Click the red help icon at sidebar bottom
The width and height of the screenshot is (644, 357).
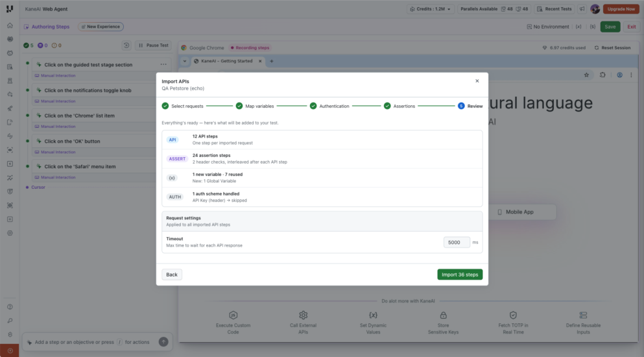click(x=10, y=351)
